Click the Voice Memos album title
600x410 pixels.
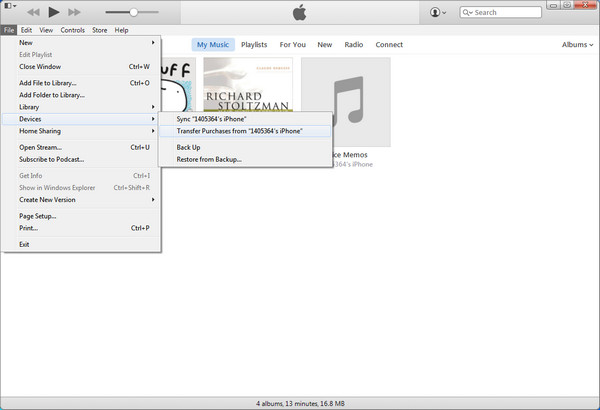pyautogui.click(x=350, y=155)
